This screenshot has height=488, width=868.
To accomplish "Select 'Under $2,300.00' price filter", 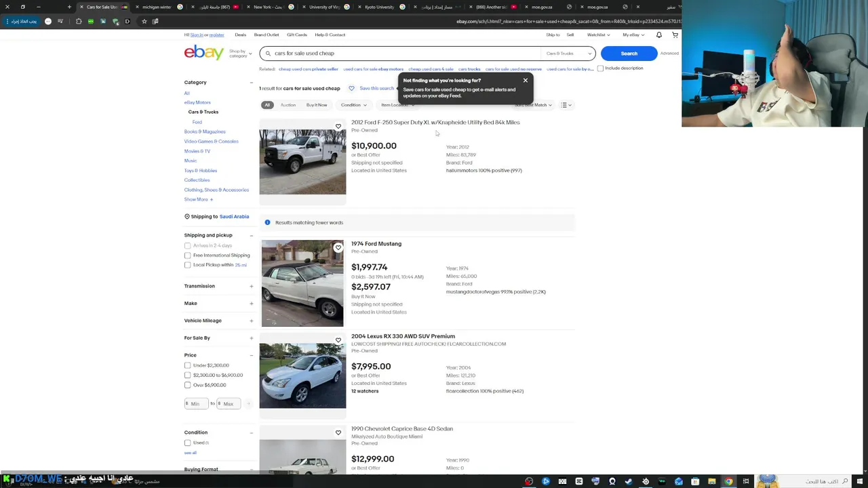I will [x=187, y=365].
